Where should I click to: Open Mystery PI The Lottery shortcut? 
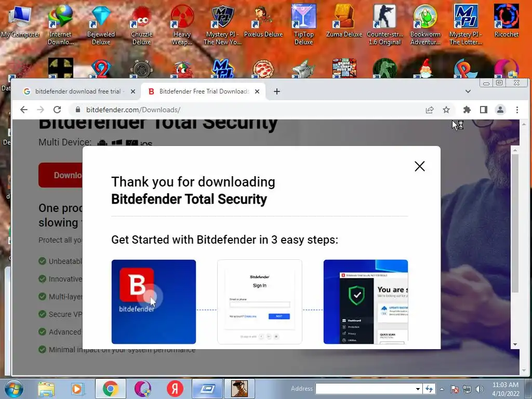(465, 24)
